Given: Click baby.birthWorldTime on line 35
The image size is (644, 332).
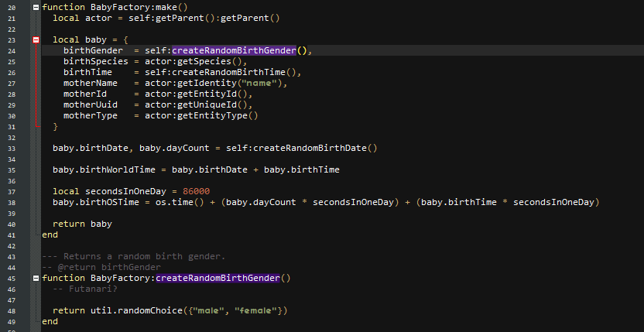Looking at the screenshot, I should click(x=104, y=169).
